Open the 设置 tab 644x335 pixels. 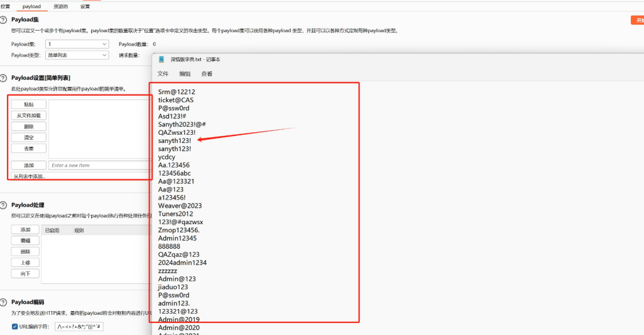pos(85,6)
